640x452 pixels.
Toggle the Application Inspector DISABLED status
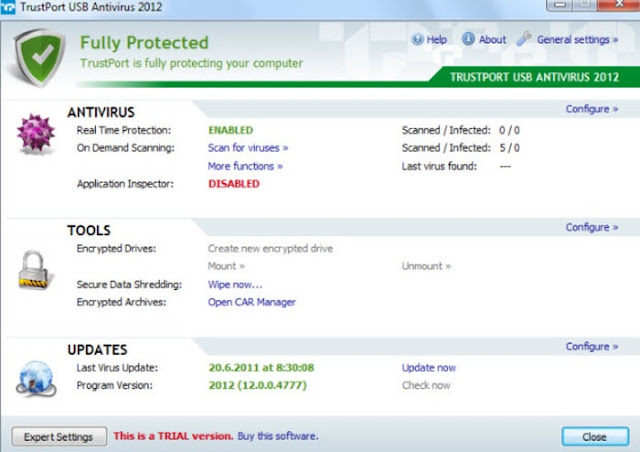234,184
